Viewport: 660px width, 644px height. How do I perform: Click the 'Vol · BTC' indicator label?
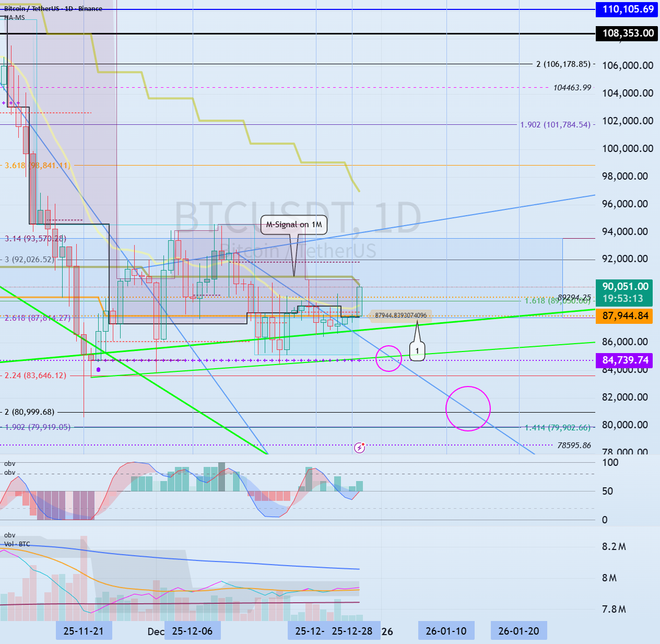[17, 544]
